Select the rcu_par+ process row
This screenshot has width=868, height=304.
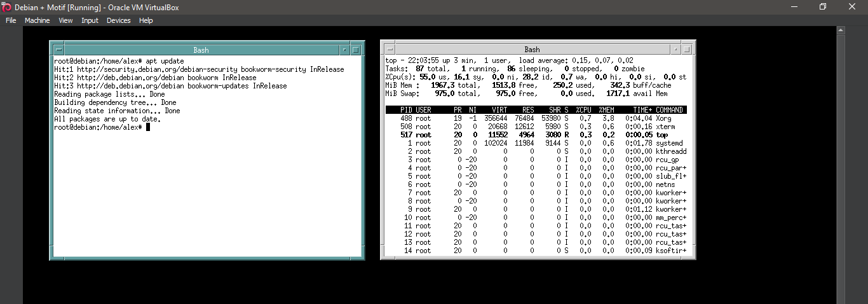tap(536, 168)
